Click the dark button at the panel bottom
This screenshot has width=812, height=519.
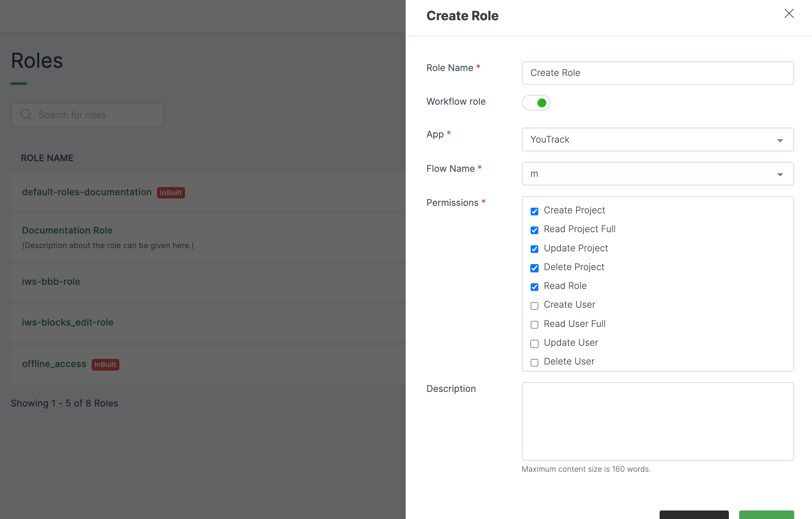coord(694,515)
